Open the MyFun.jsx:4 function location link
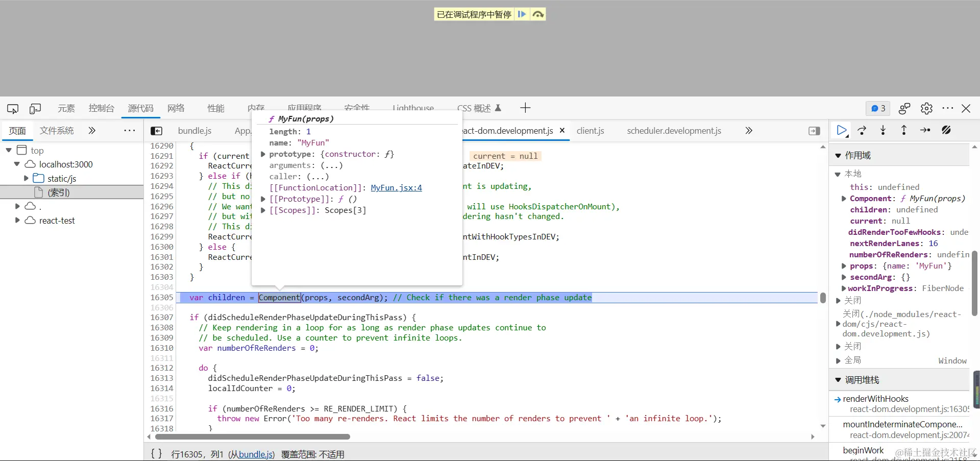980x461 pixels. [396, 188]
